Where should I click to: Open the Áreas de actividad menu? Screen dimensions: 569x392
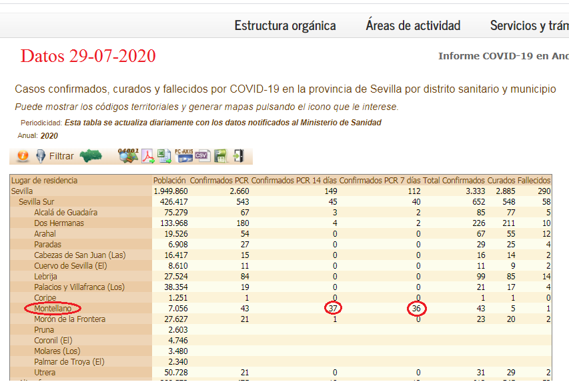[x=413, y=25]
